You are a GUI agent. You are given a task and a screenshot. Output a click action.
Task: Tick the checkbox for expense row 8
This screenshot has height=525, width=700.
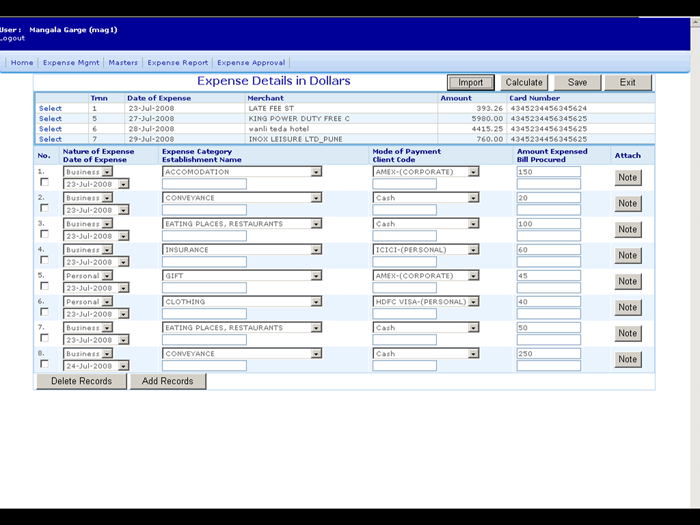pyautogui.click(x=44, y=364)
